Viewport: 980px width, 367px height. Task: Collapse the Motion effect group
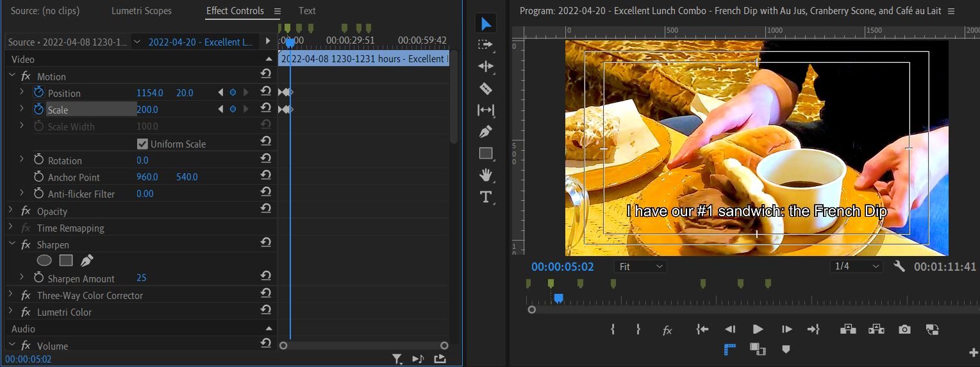pyautogui.click(x=11, y=76)
